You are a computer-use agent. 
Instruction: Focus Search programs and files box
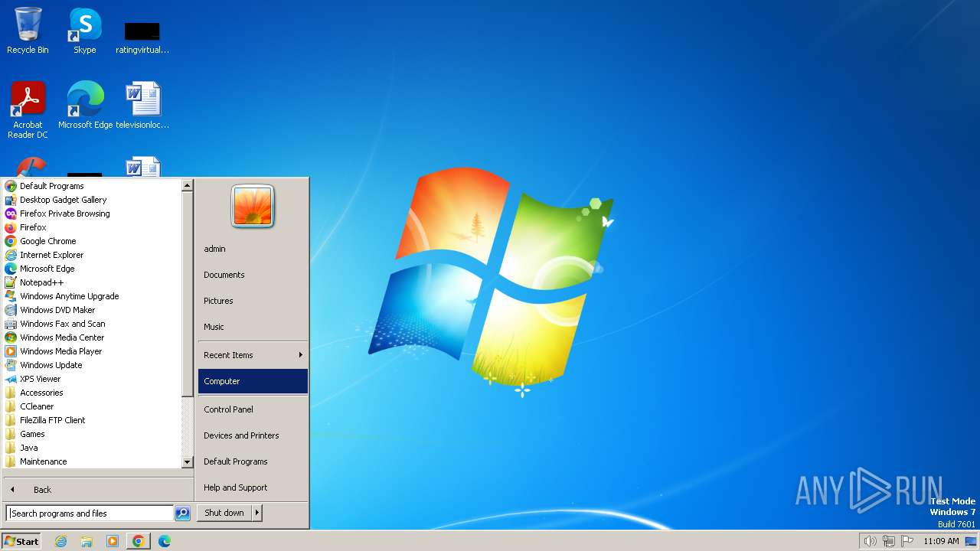tap(90, 514)
